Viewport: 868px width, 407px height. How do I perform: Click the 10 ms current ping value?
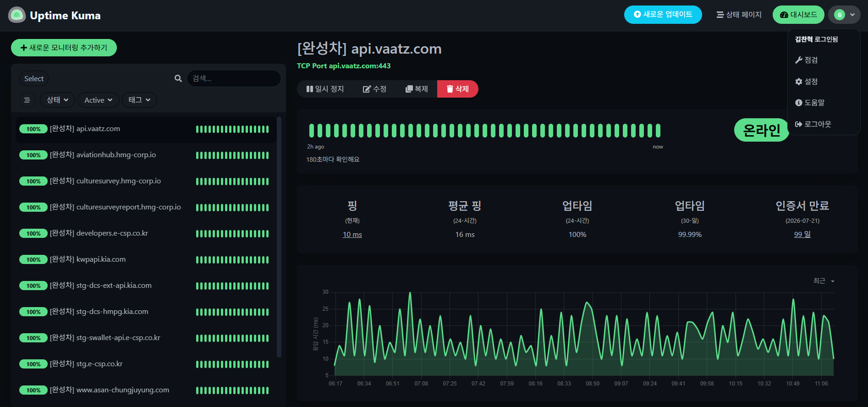(x=352, y=235)
